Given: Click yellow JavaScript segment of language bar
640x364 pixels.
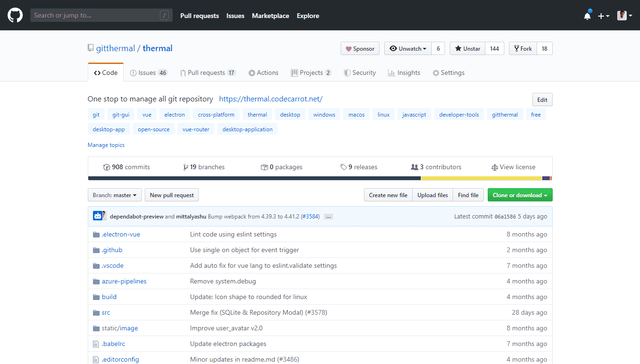Looking at the screenshot, I should point(482,178).
